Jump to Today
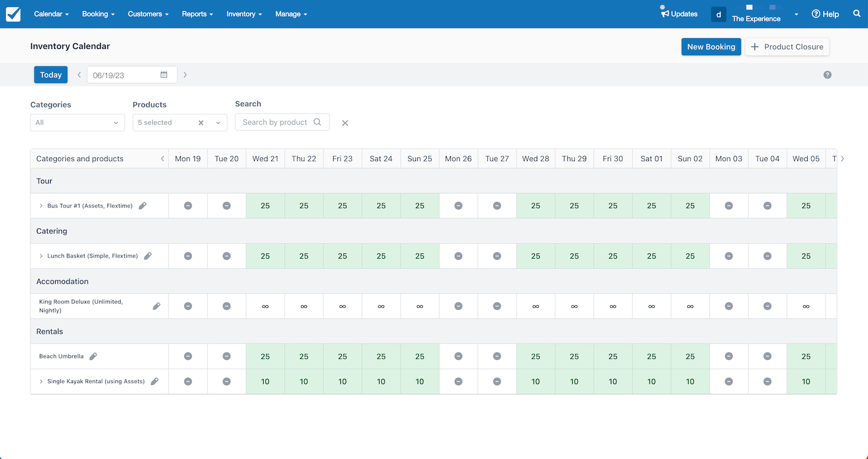This screenshot has width=868, height=459. click(51, 75)
